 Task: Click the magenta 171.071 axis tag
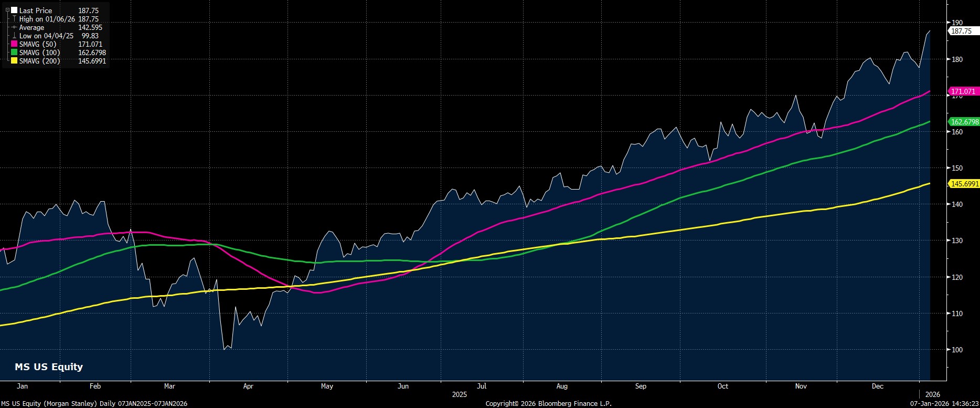click(x=963, y=91)
